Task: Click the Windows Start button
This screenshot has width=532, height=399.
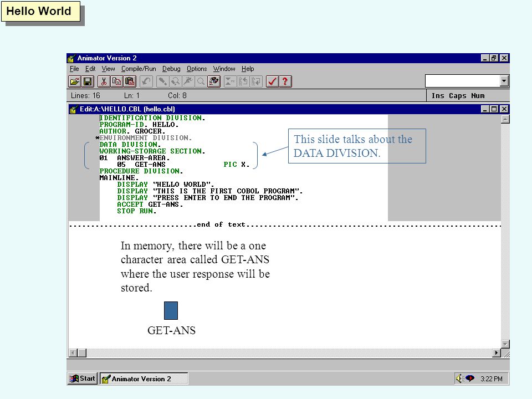Action: (x=83, y=378)
